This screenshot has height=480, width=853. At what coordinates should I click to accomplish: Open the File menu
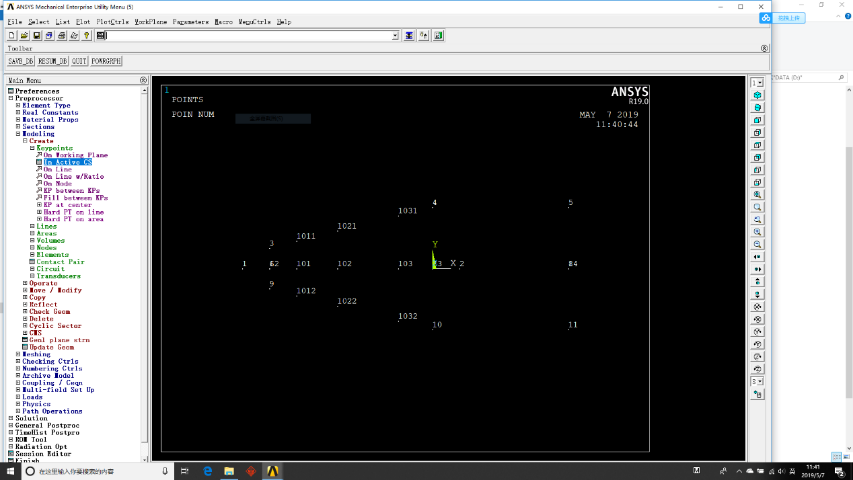[15, 22]
